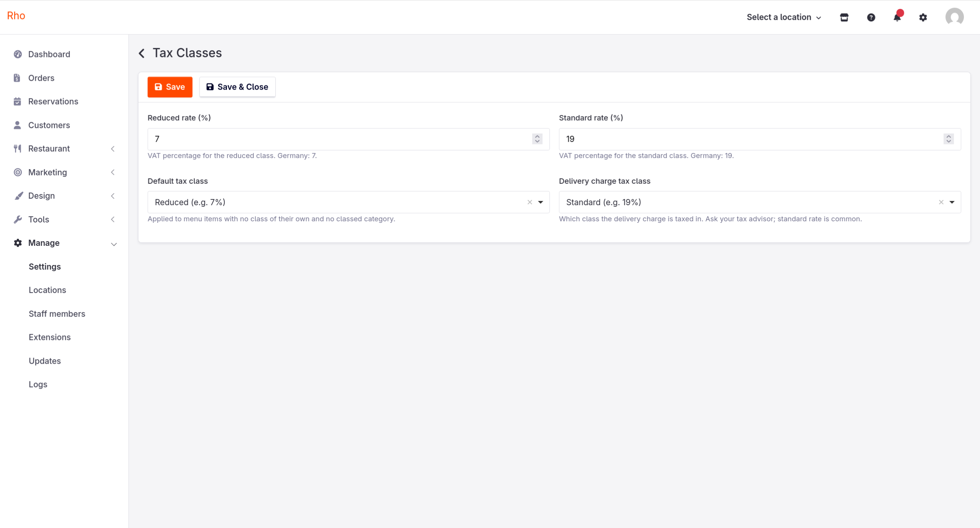Image resolution: width=980 pixels, height=528 pixels.
Task: Click the Rho logo link
Action: pos(16,16)
